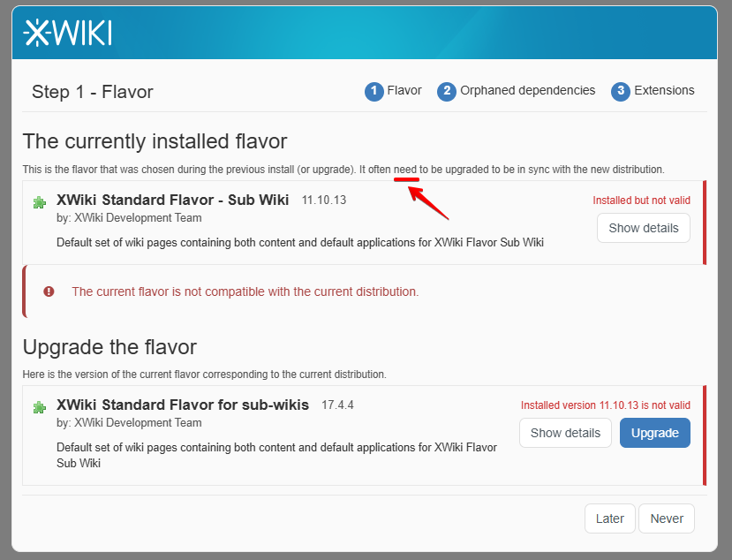This screenshot has width=732, height=560.
Task: Click puzzle icon for Standard Flavor - Sub Wiki
Action: (x=40, y=202)
